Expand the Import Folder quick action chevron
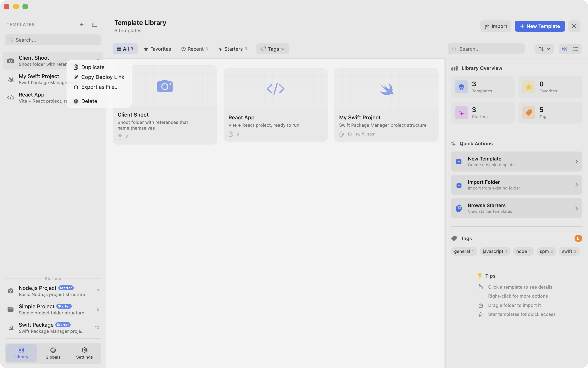Image resolution: width=588 pixels, height=368 pixels. pos(577,185)
